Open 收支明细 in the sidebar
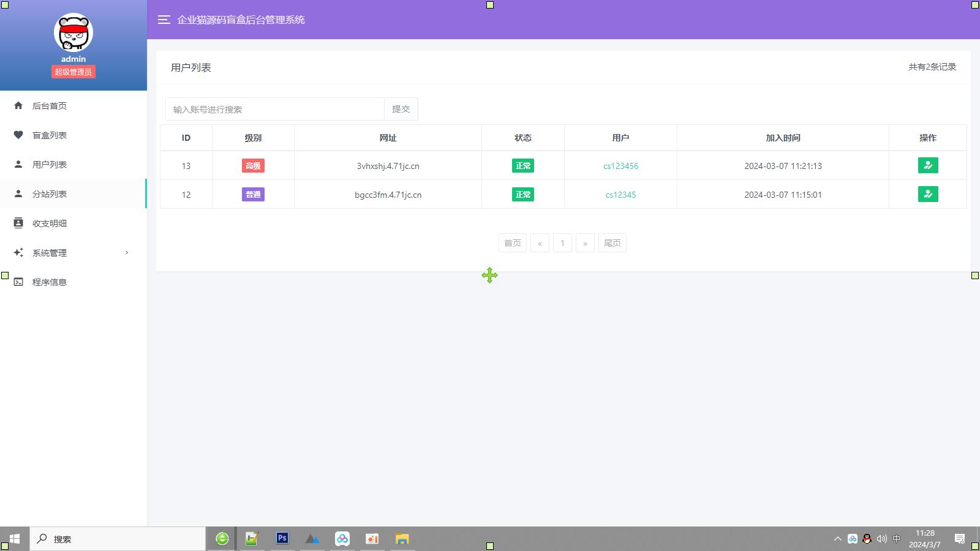 (50, 223)
